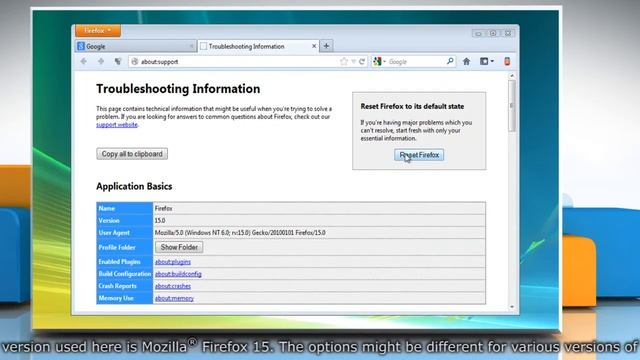
Task: Open the about:plugins link
Action: pos(173,262)
